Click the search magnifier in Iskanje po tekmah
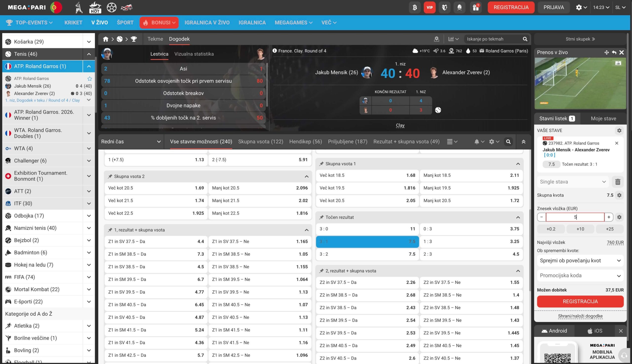The height and width of the screenshot is (364, 632). (525, 39)
